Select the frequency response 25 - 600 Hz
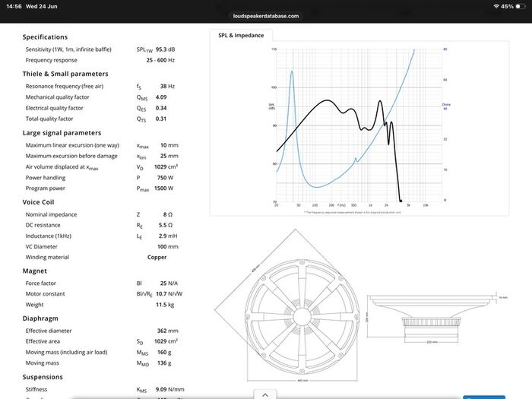The height and width of the screenshot is (399, 532). 160,60
